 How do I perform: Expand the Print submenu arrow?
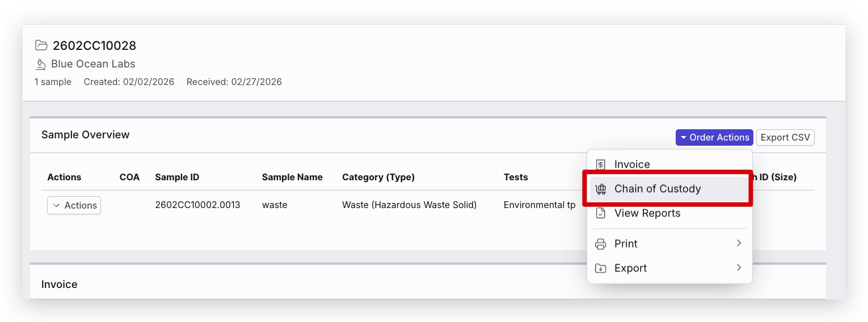tap(739, 243)
